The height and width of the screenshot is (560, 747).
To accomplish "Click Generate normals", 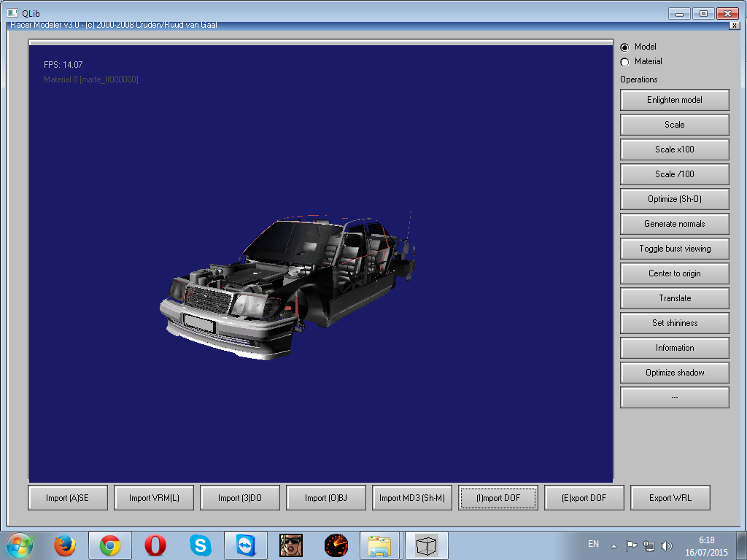I will (x=675, y=224).
